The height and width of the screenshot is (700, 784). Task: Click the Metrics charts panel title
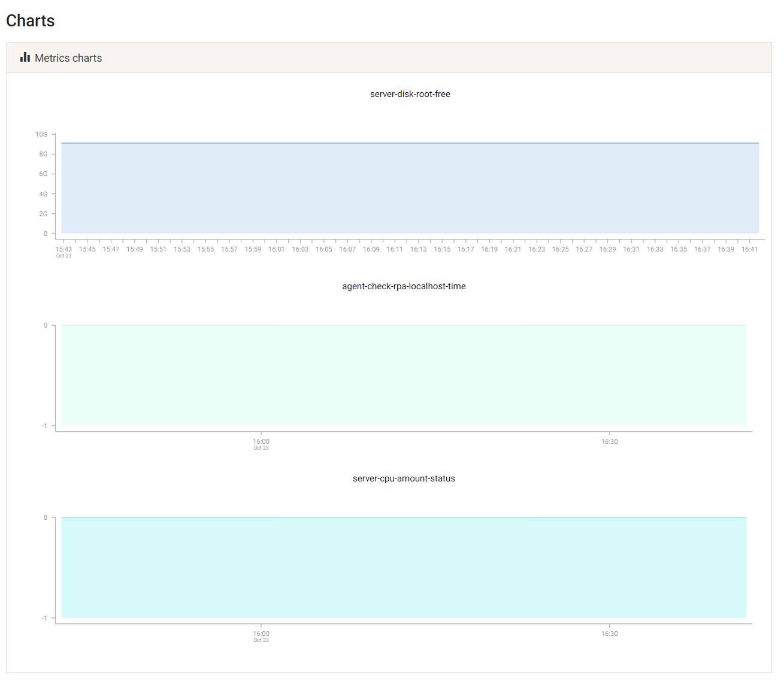(x=68, y=58)
